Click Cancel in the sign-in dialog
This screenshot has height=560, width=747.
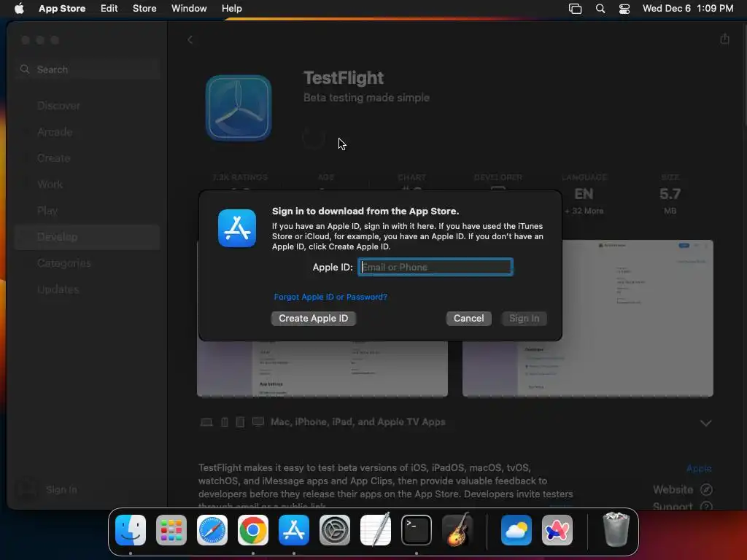click(469, 319)
